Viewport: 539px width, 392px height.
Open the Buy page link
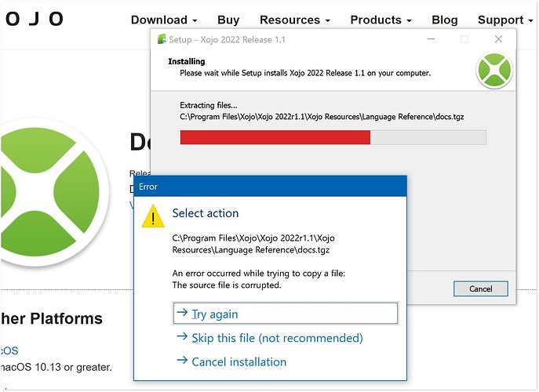[228, 20]
